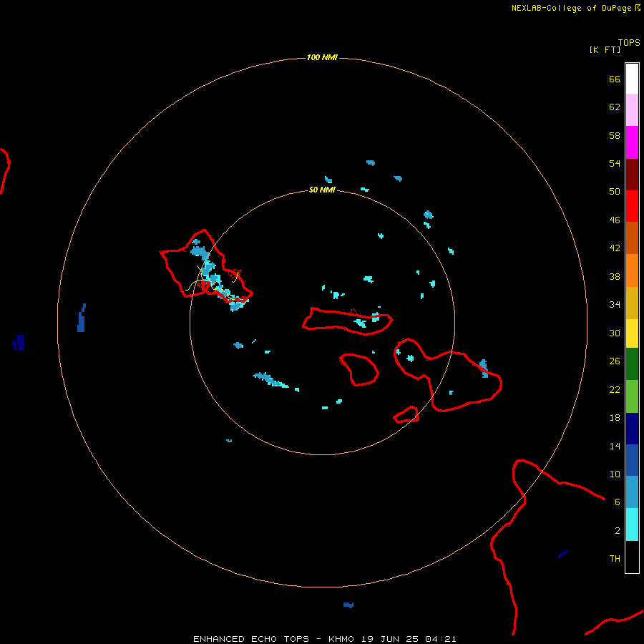Screen dimensions: 644x644
Task: Click the light pink 62 kft legend block
Action: [632, 109]
